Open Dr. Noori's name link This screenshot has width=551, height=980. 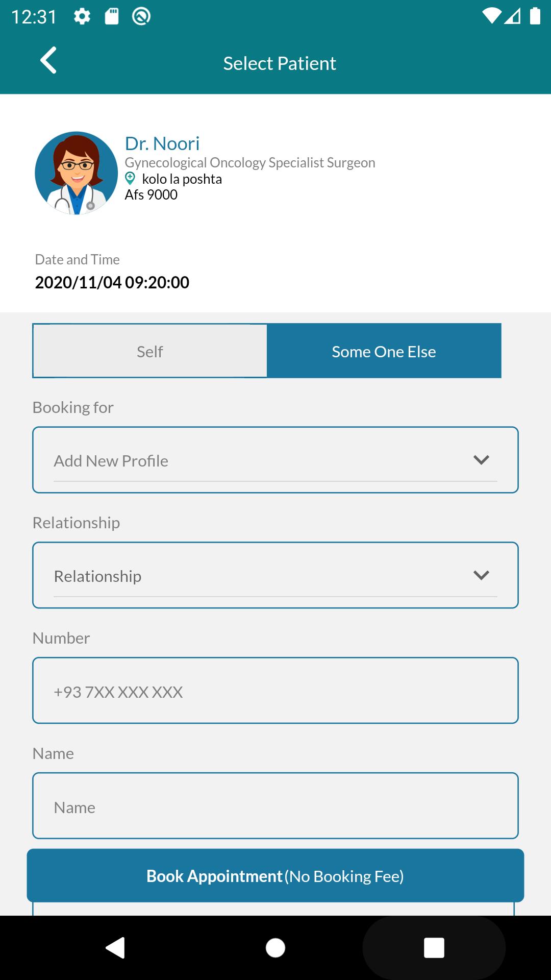(x=162, y=143)
